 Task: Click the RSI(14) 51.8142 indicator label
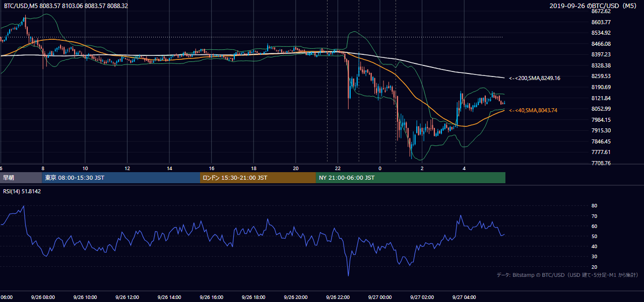pos(22,191)
